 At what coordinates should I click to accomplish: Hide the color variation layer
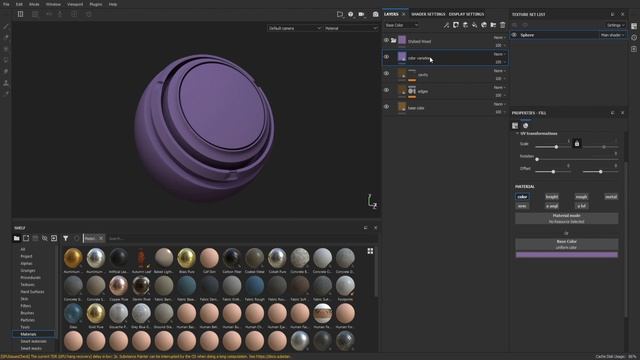(386, 57)
